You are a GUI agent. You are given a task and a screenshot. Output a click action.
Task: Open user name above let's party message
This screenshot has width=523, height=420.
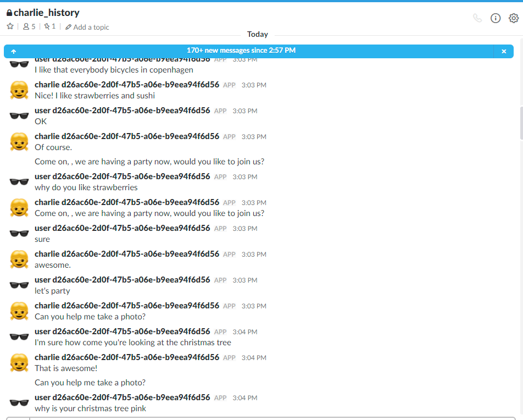click(123, 280)
